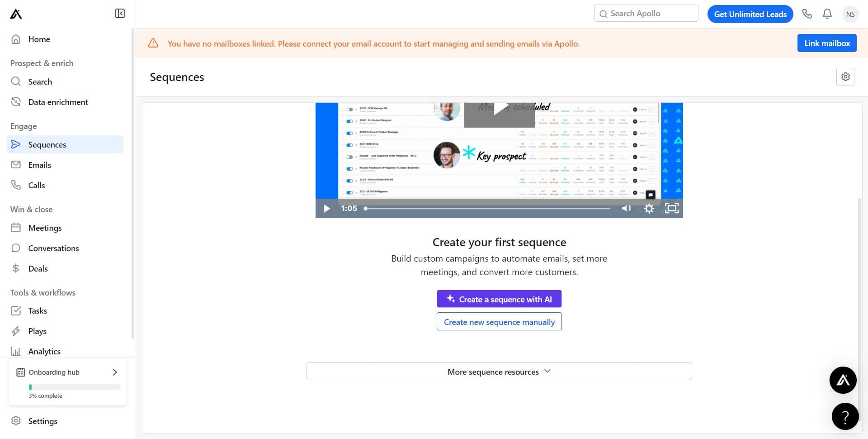868x439 pixels.
Task: Collapse the left sidebar
Action: click(119, 13)
